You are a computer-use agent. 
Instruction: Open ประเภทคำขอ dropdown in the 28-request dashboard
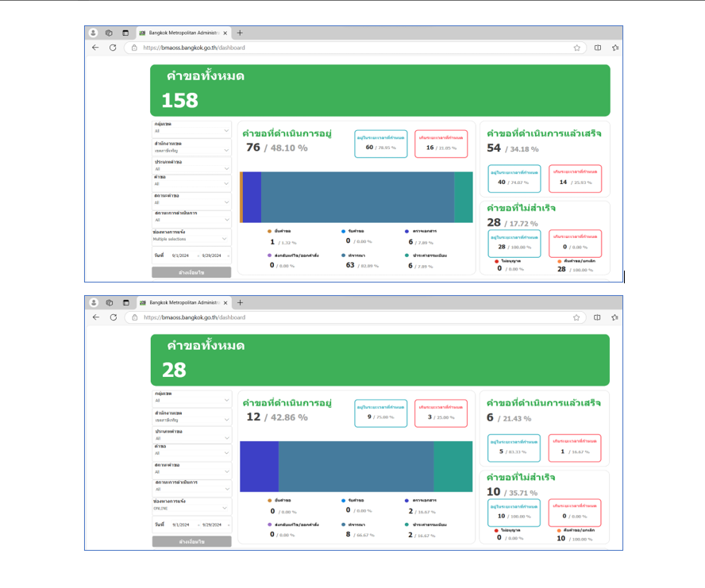click(191, 438)
